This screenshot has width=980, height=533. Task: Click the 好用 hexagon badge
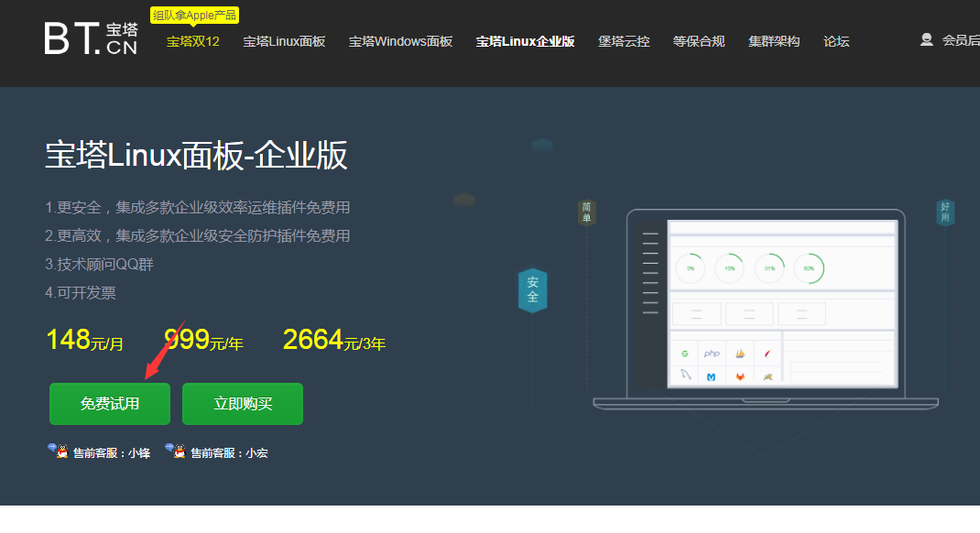pos(945,212)
